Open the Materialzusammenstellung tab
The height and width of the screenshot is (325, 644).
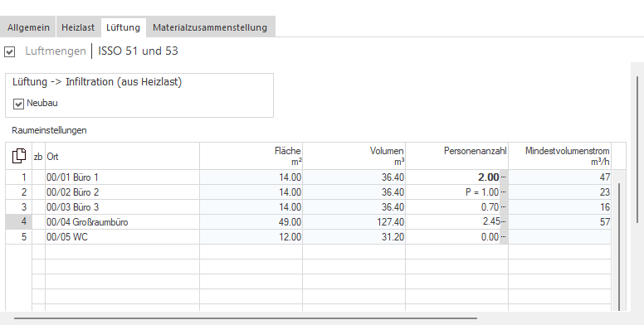[210, 27]
